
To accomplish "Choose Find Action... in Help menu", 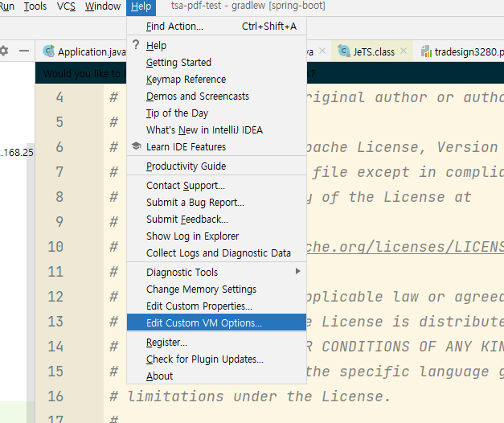I will click(x=216, y=26).
